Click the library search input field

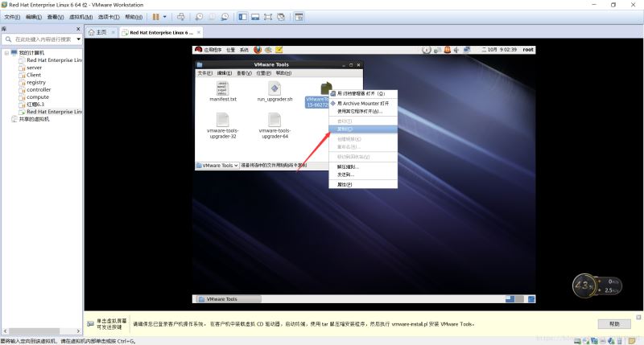coord(40,39)
